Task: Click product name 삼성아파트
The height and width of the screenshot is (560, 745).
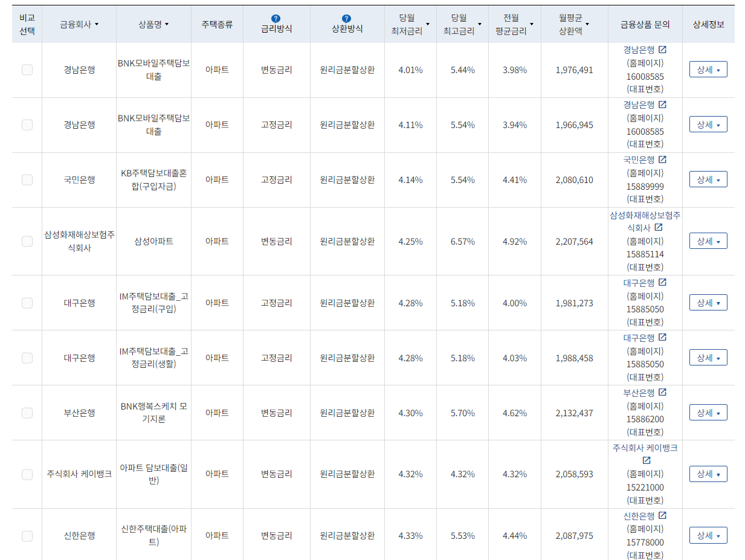Action: [x=153, y=242]
